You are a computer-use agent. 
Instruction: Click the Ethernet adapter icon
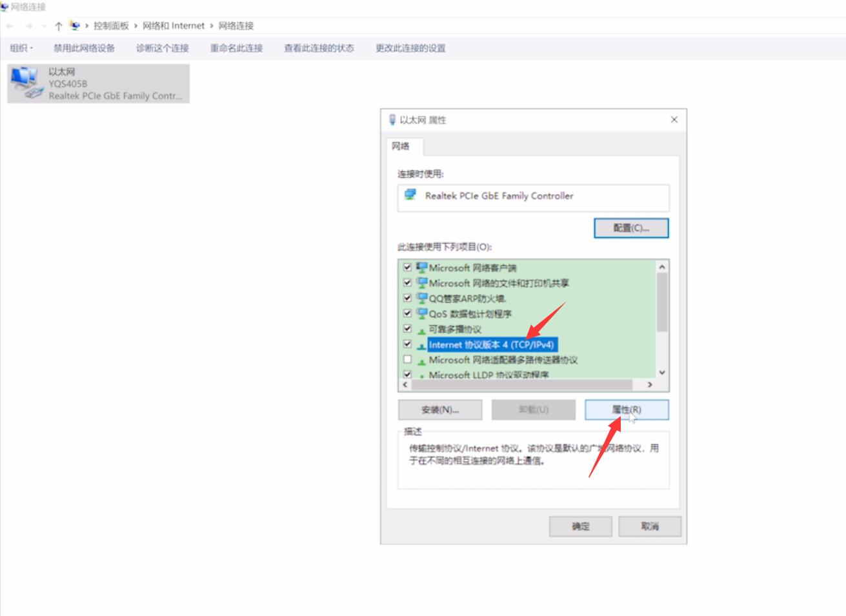coord(26,83)
